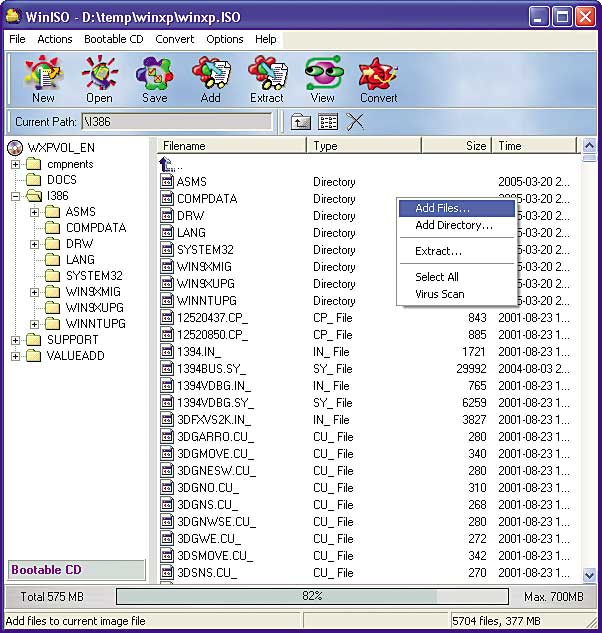Click the DOCS folder icon in tree
This screenshot has width=602, height=633.
tap(34, 180)
